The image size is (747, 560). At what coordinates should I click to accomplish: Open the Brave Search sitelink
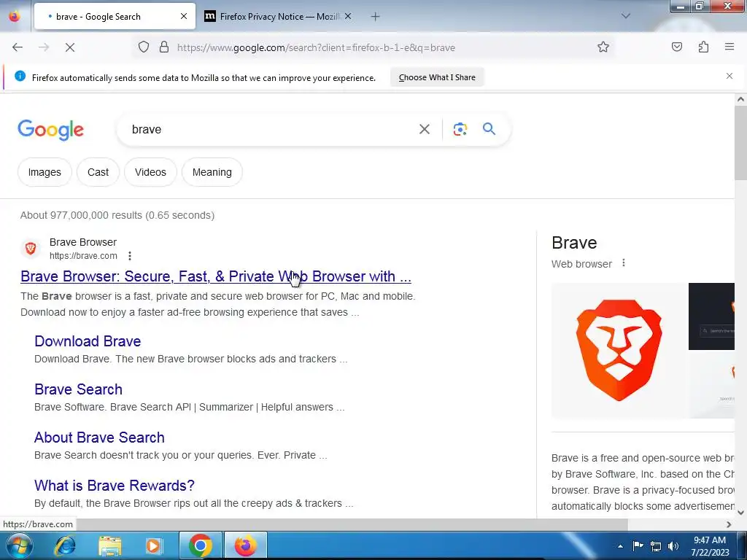coord(78,389)
